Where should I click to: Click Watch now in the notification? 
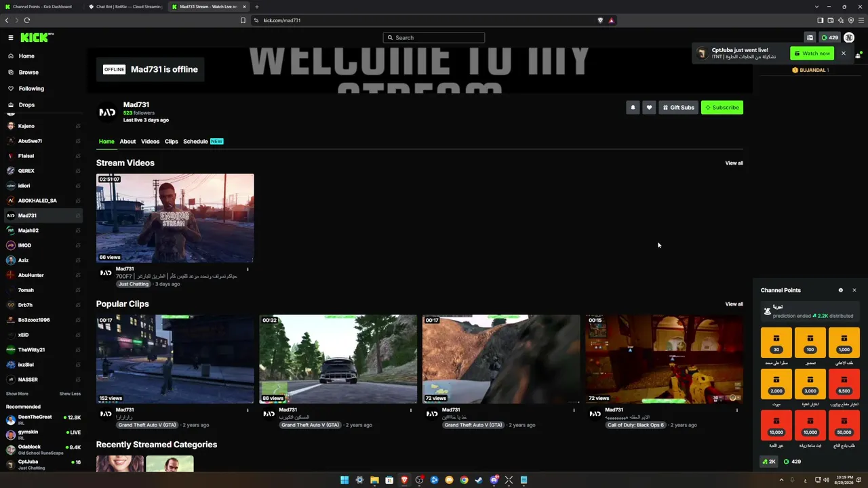click(x=812, y=54)
